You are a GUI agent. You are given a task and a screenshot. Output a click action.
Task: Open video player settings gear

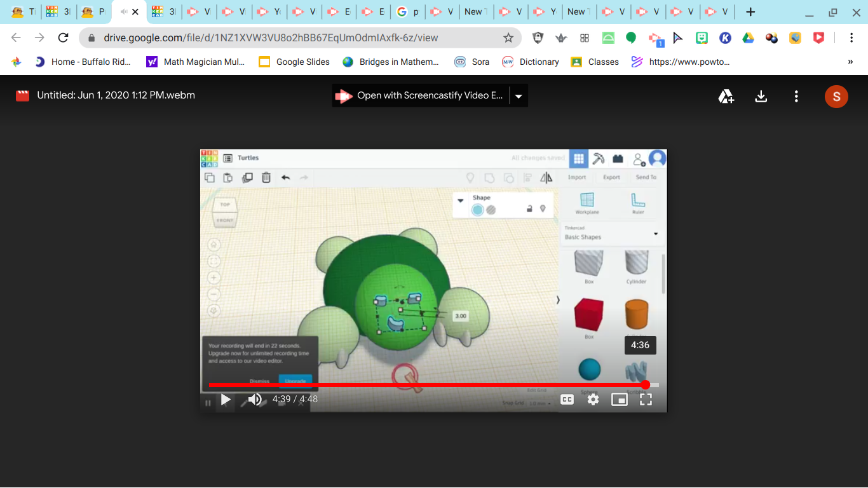593,400
